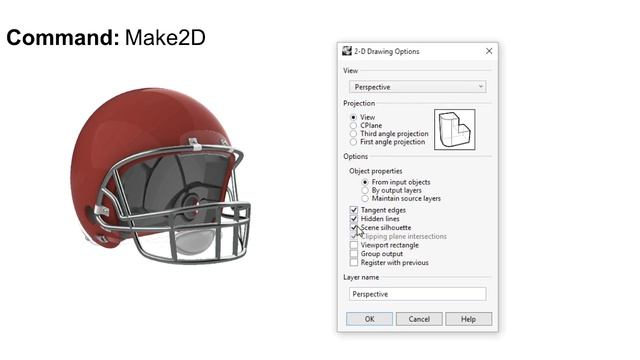Click the projection preview thumbnail
640x360 pixels.
pyautogui.click(x=454, y=129)
